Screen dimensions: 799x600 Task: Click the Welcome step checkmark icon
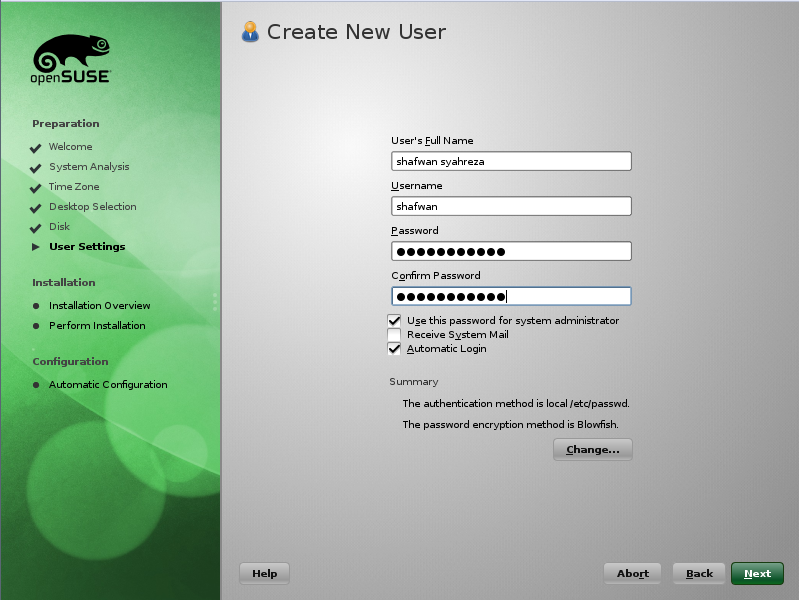[36, 148]
